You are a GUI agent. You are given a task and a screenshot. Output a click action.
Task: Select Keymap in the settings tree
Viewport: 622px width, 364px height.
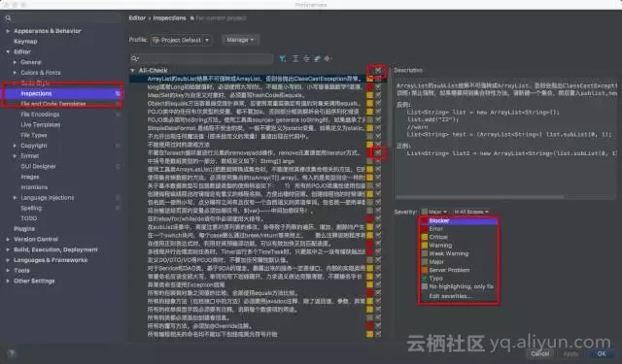[25, 41]
